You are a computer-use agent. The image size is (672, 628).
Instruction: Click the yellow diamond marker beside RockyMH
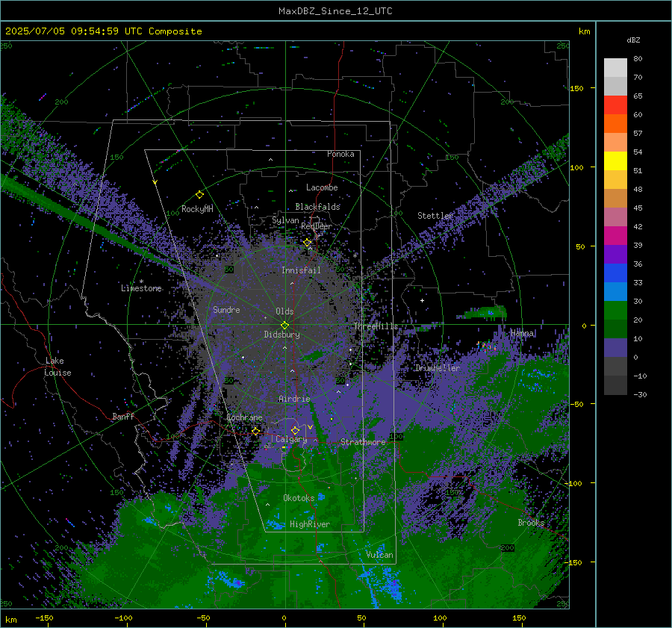199,195
